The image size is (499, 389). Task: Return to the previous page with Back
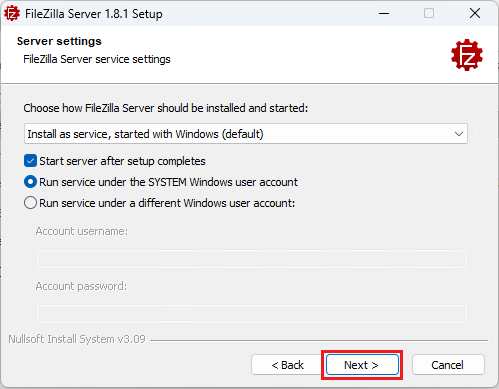[x=287, y=365]
